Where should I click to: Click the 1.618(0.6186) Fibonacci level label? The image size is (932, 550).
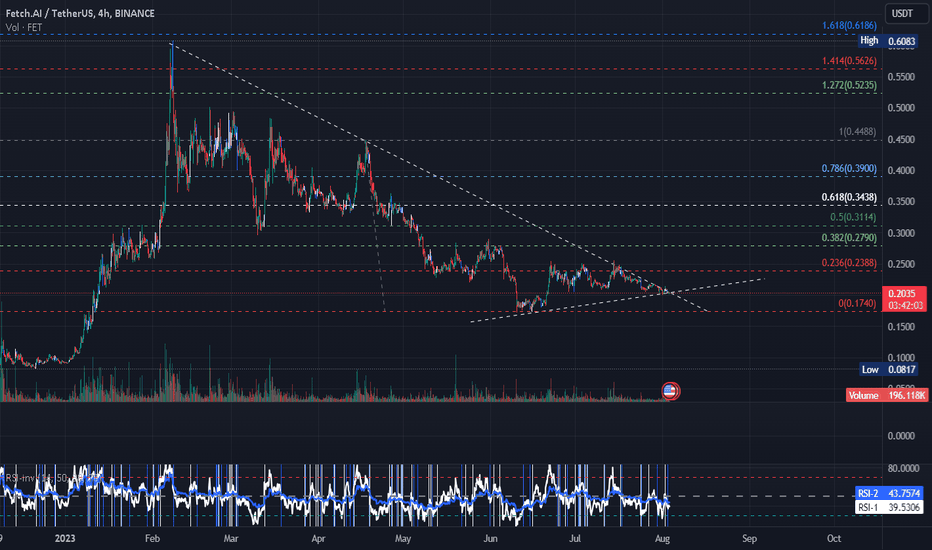(x=849, y=26)
